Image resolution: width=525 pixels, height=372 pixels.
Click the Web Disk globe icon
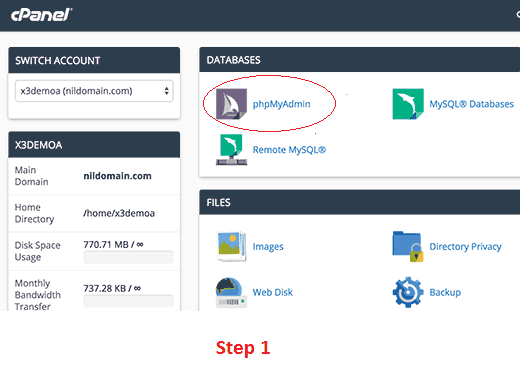tap(231, 292)
